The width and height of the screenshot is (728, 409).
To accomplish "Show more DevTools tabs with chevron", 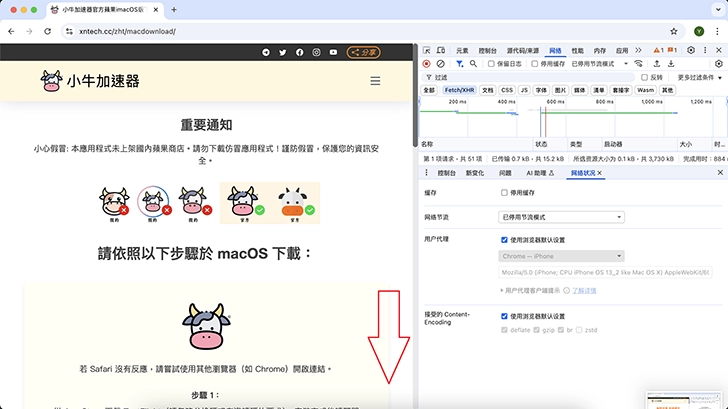I will 638,50.
